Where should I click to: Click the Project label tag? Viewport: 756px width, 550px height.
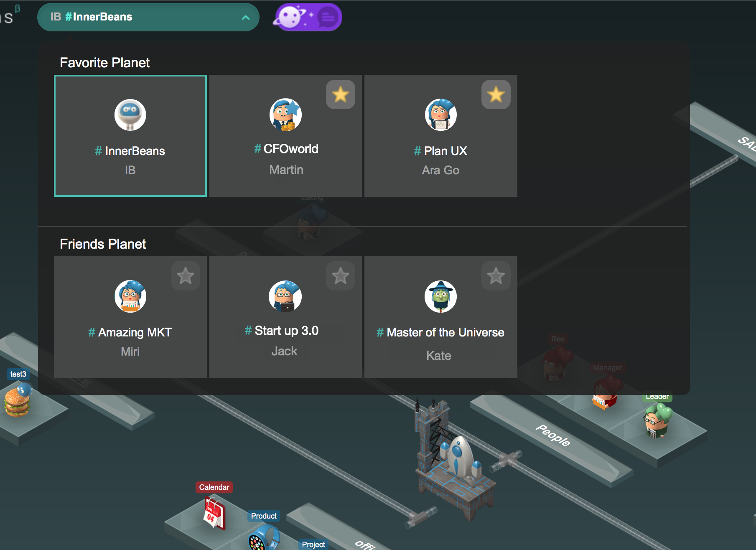click(313, 545)
